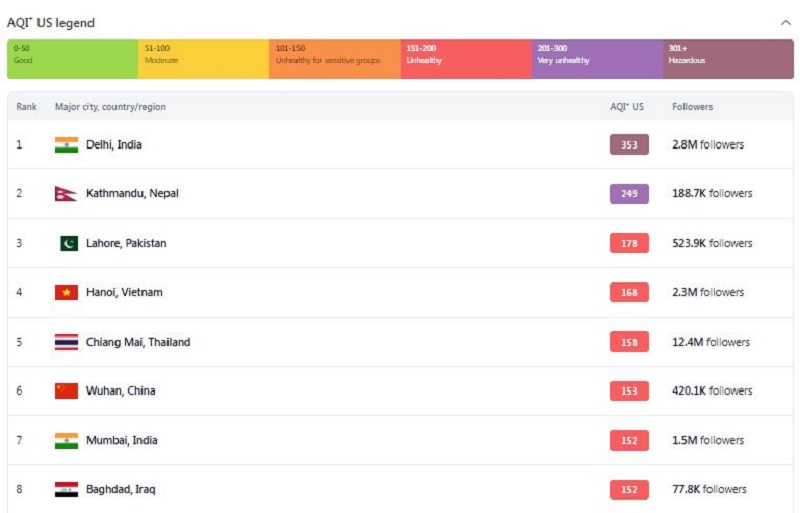Click the Rank column header
This screenshot has height=513, width=800.
coord(26,107)
